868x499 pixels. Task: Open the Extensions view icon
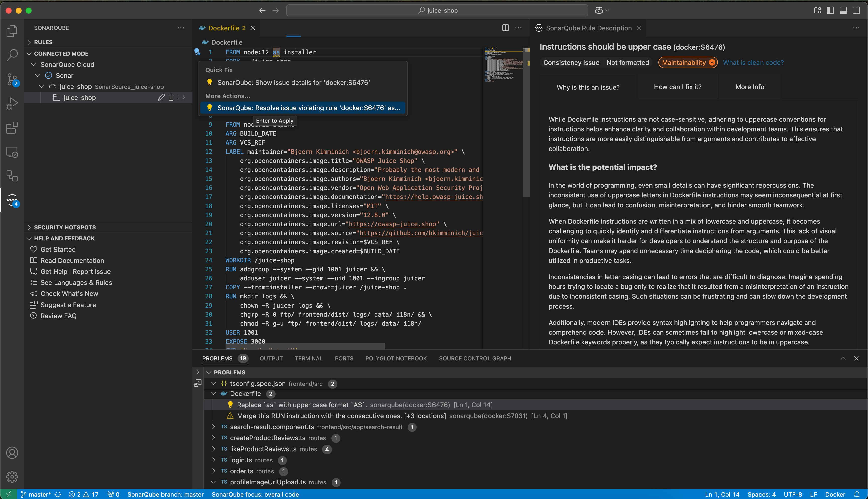pyautogui.click(x=12, y=128)
